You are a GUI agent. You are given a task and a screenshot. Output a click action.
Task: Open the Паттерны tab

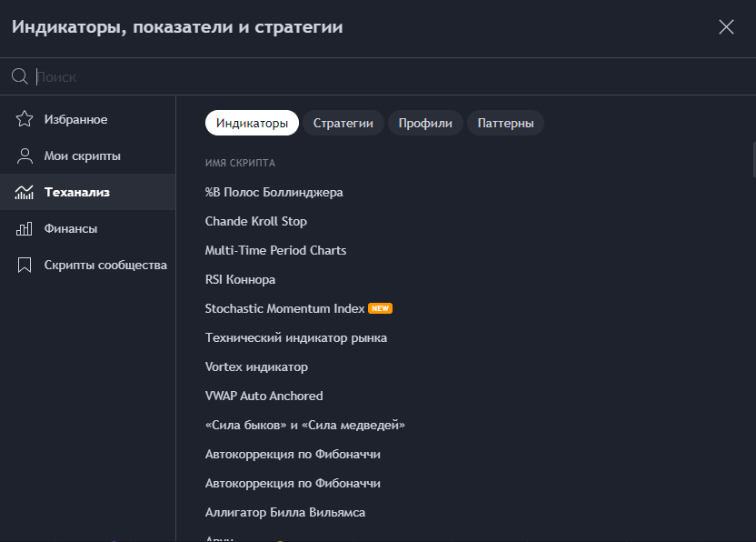click(x=505, y=123)
